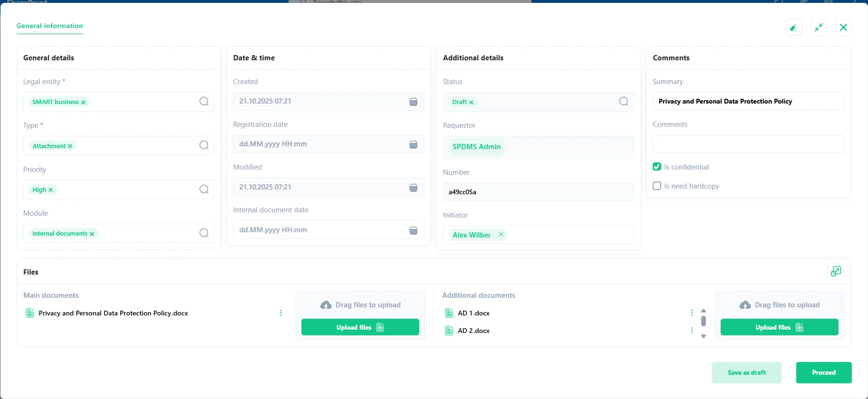Uncheck the Is confidential checkbox

[657, 167]
